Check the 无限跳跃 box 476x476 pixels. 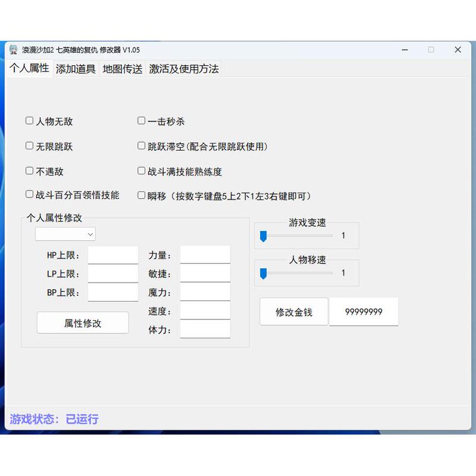(x=29, y=146)
